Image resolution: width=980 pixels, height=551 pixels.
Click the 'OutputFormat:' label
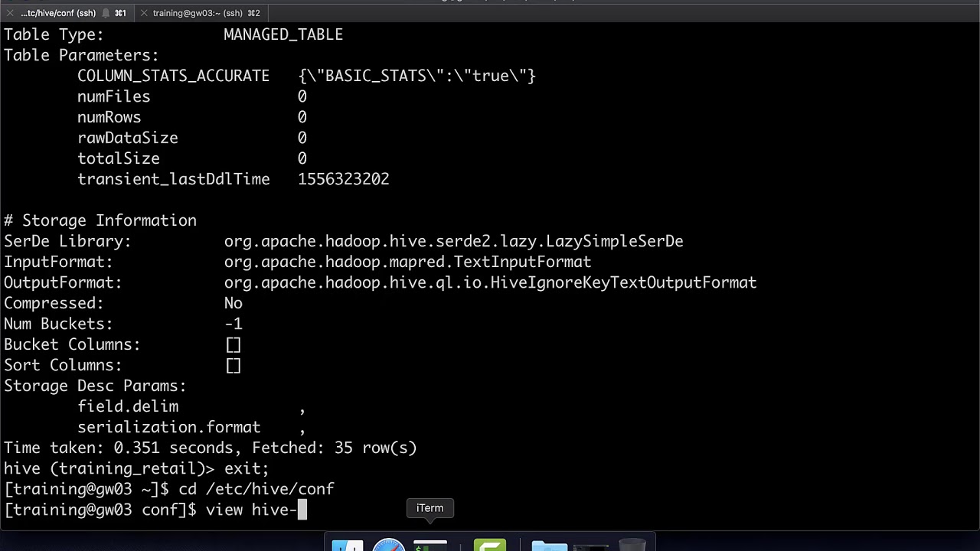63,282
